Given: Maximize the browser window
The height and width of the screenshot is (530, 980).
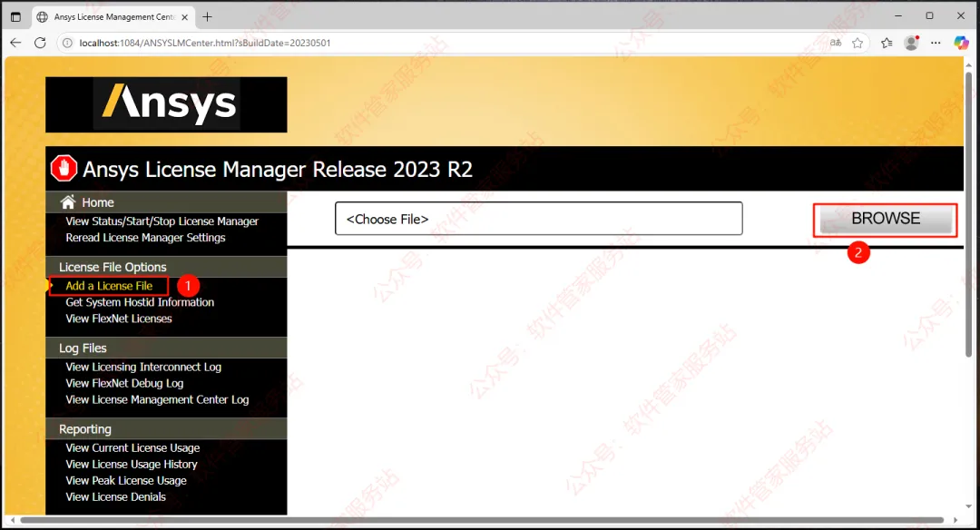Looking at the screenshot, I should 929,16.
